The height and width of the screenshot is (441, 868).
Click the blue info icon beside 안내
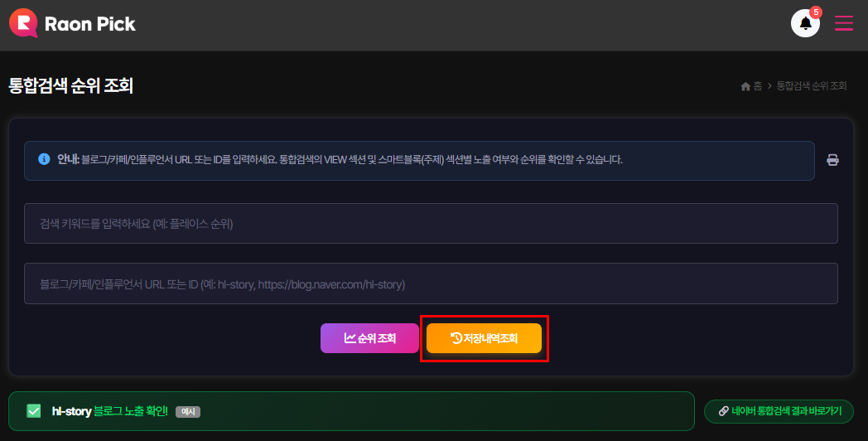click(x=44, y=159)
